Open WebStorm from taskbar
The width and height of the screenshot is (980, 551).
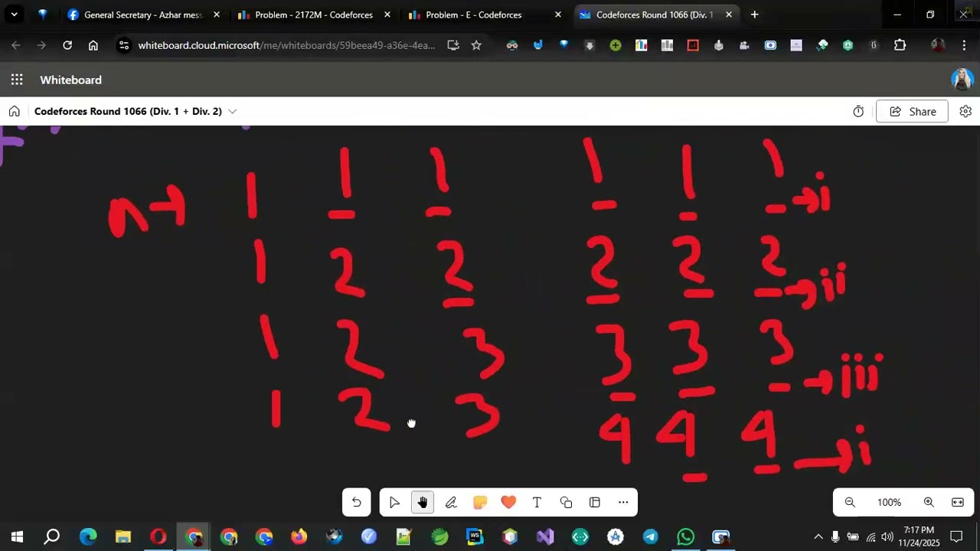pyautogui.click(x=475, y=536)
